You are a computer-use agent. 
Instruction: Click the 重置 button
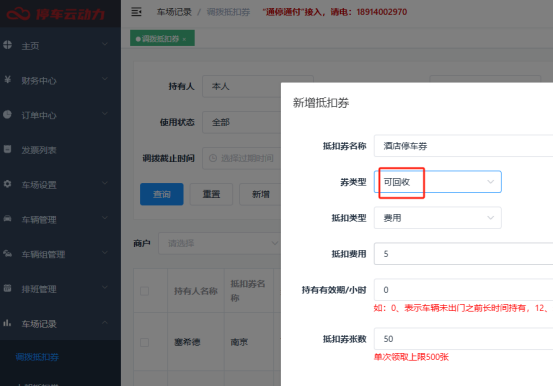tap(211, 194)
